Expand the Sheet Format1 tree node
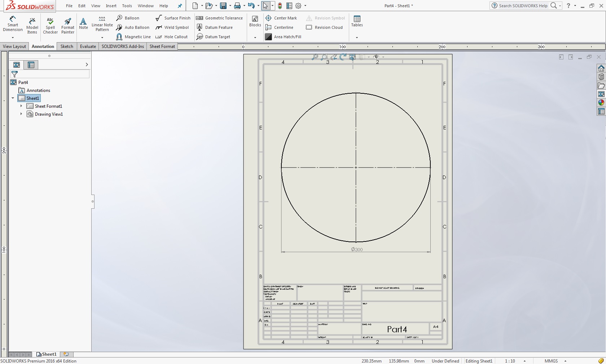Viewport: 606px width, 364px height. [x=21, y=106]
